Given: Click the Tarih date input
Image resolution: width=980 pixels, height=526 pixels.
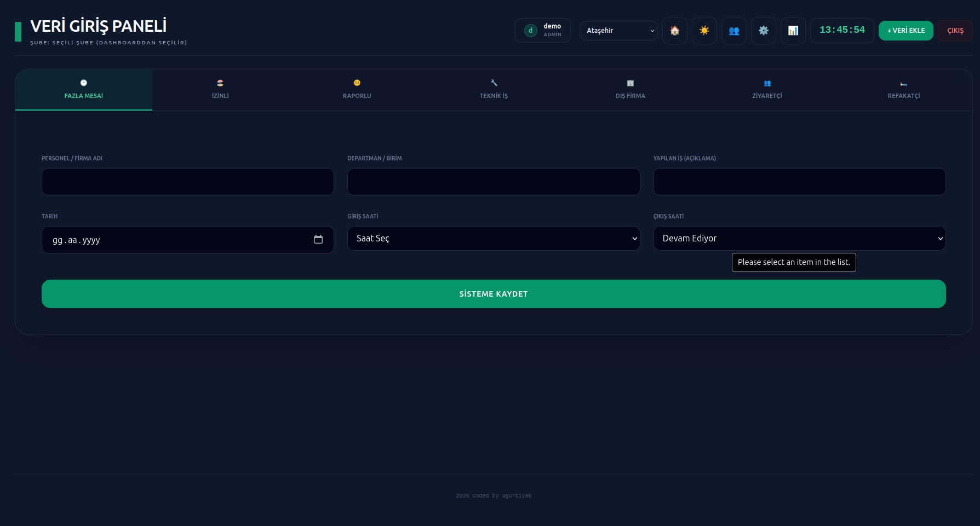Looking at the screenshot, I should [188, 240].
